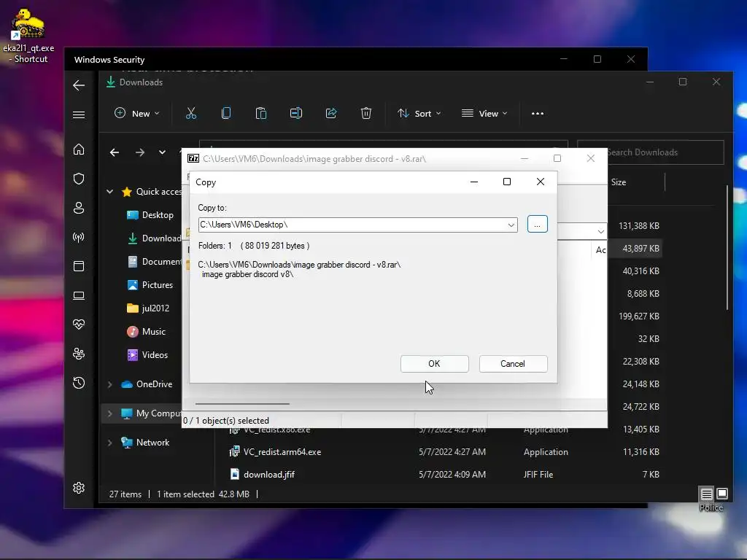Open Windows Security settings gear

click(79, 488)
